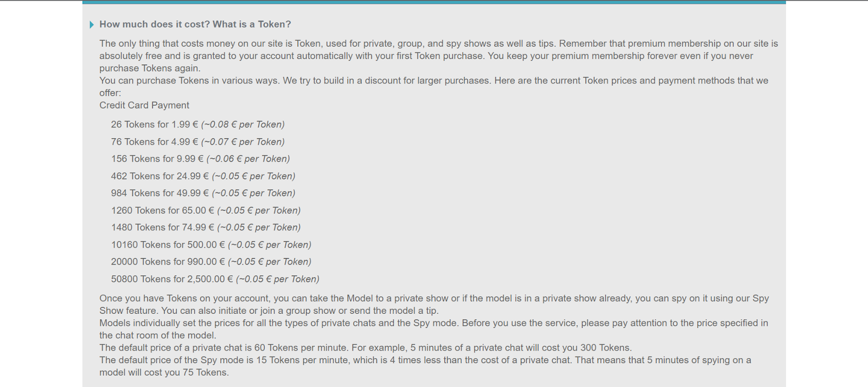Select the 1480 Tokens for 74.99 € line
The image size is (868, 387).
tap(206, 227)
